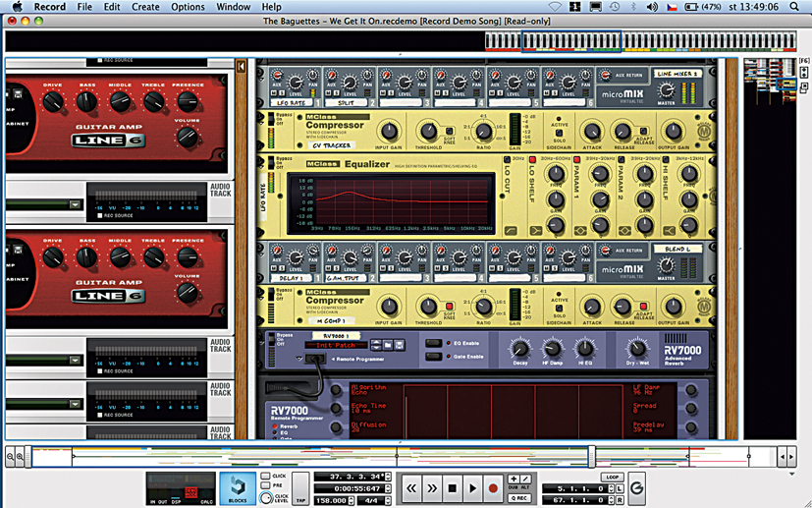812x508 pixels.
Task: Click the RV7000 HF Damp knob
Action: tap(552, 349)
